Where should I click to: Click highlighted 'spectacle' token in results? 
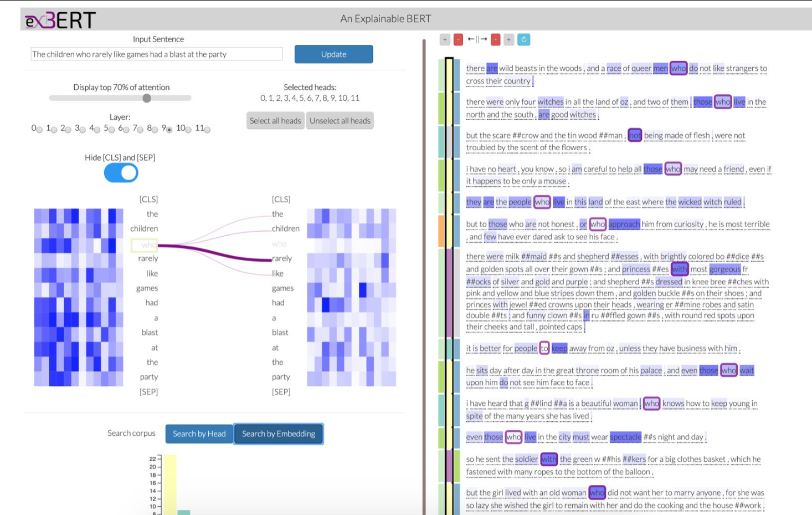626,437
